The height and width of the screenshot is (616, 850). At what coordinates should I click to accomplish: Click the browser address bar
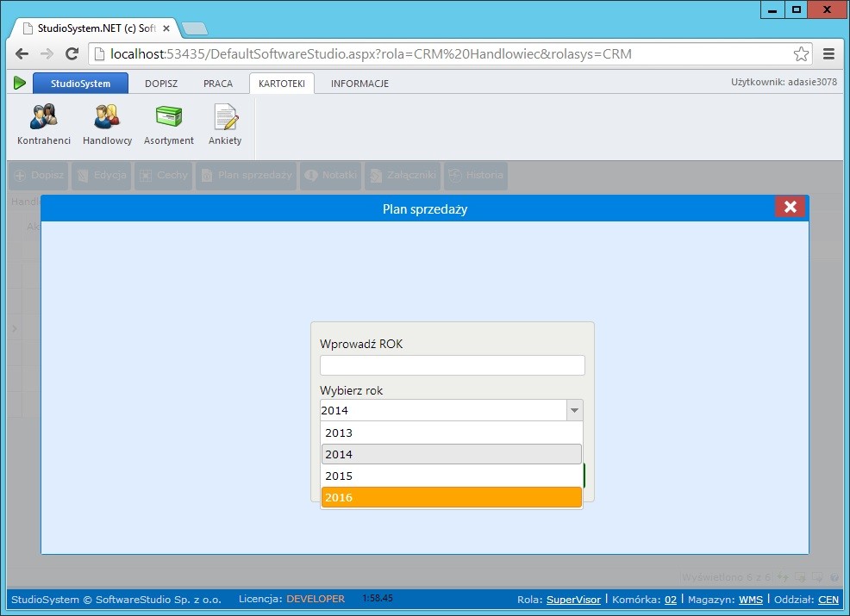click(x=431, y=53)
